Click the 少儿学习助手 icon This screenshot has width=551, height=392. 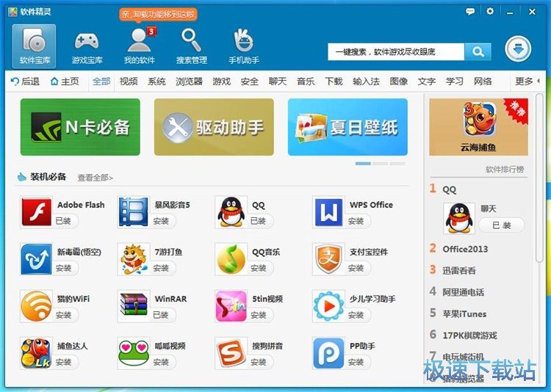[x=328, y=306]
